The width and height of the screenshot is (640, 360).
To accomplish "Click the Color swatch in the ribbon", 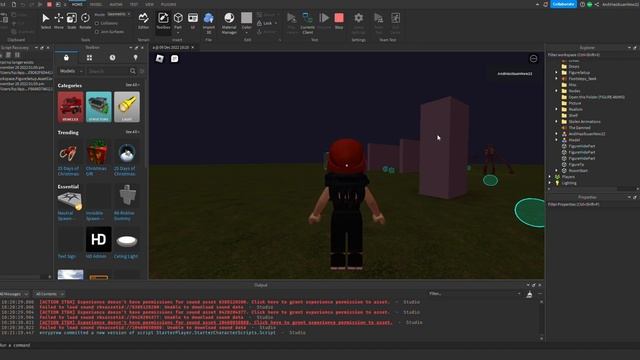I will tap(246, 18).
